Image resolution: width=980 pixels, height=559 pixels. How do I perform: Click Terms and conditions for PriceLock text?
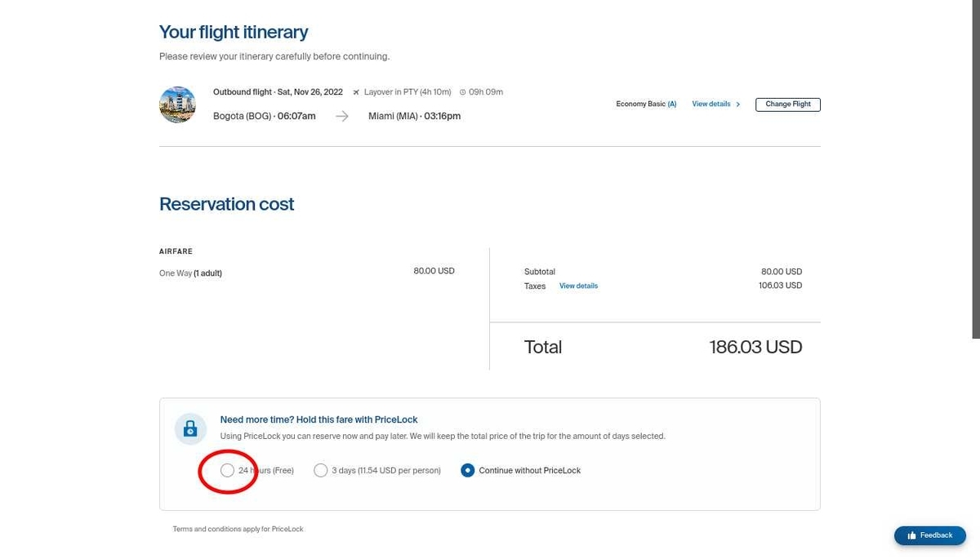pyautogui.click(x=238, y=529)
